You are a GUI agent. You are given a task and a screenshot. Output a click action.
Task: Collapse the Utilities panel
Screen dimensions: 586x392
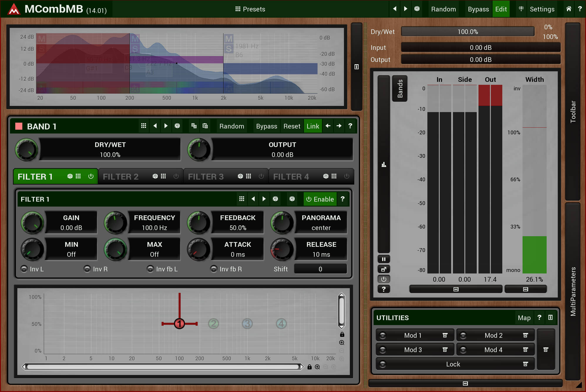(x=550, y=317)
